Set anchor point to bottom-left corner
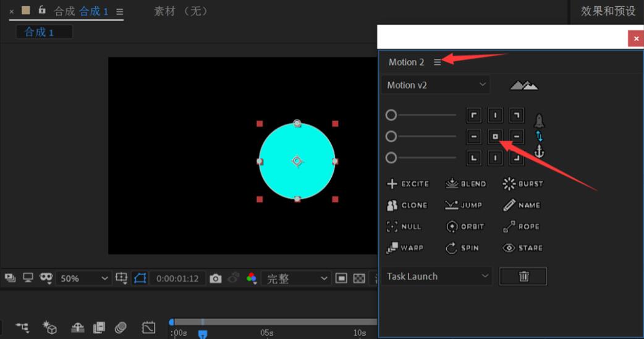 pyautogui.click(x=474, y=158)
